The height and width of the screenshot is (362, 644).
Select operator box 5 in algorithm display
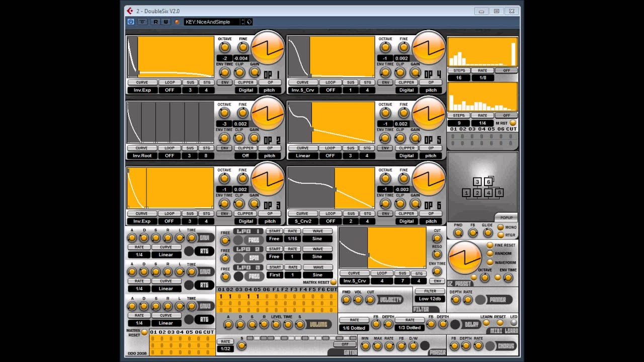pyautogui.click(x=499, y=193)
